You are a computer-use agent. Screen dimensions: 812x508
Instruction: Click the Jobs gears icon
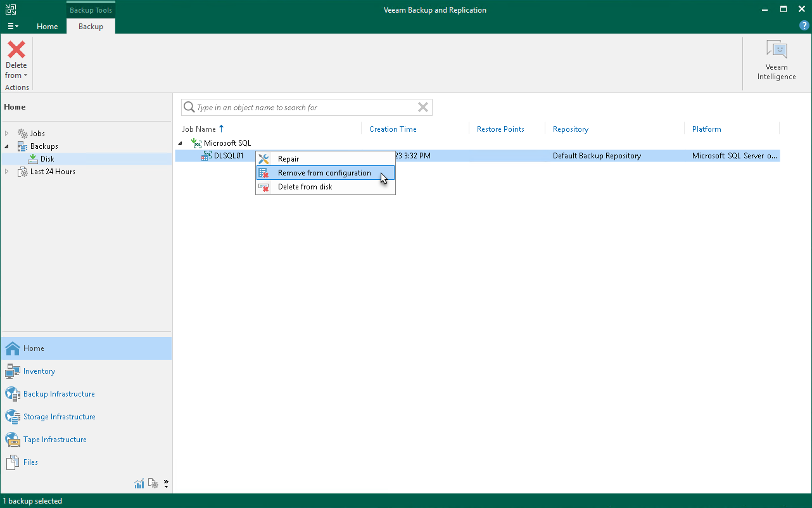(23, 134)
